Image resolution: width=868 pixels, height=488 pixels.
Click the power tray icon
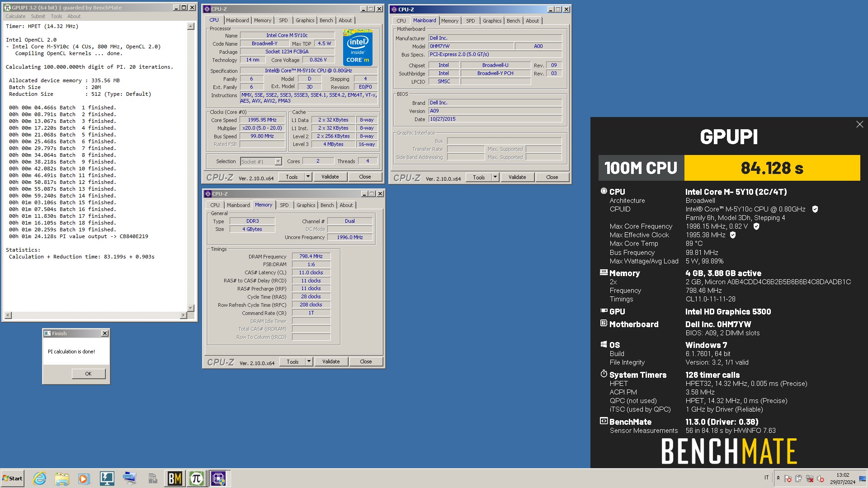pos(798,478)
